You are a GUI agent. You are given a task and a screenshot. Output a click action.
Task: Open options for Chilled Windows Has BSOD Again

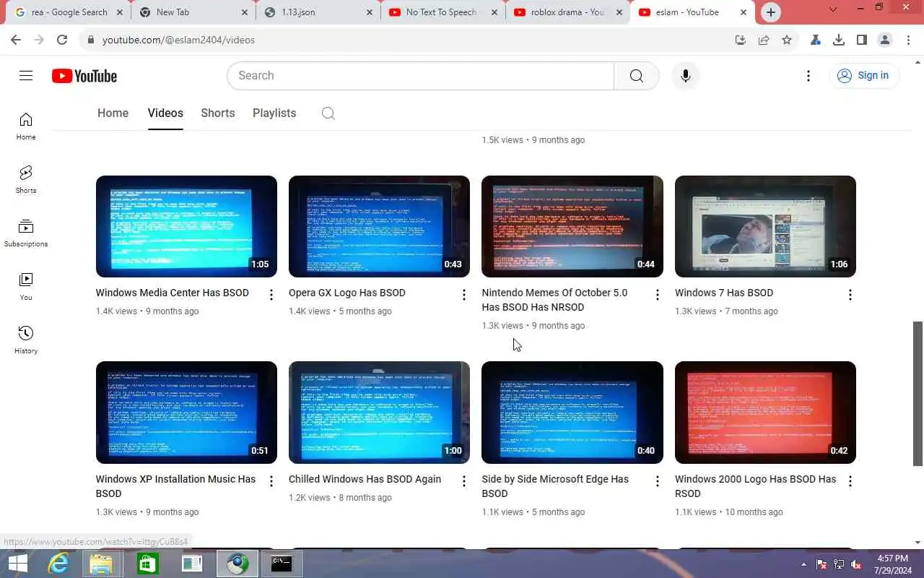pyautogui.click(x=464, y=481)
